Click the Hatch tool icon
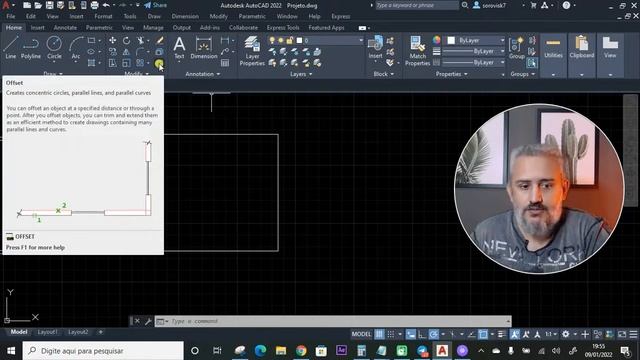The height and width of the screenshot is (360, 640). tap(91, 63)
